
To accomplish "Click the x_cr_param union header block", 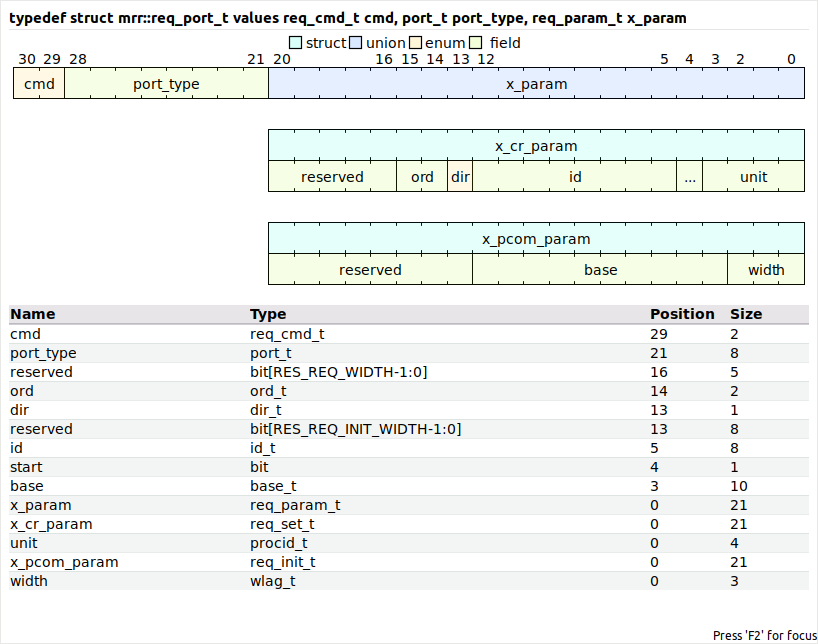I will (x=536, y=146).
